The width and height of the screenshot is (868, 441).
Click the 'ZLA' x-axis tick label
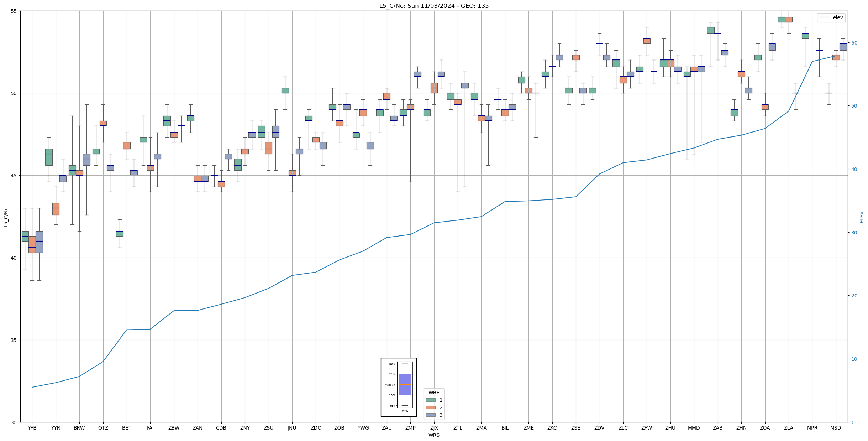tap(789, 428)
